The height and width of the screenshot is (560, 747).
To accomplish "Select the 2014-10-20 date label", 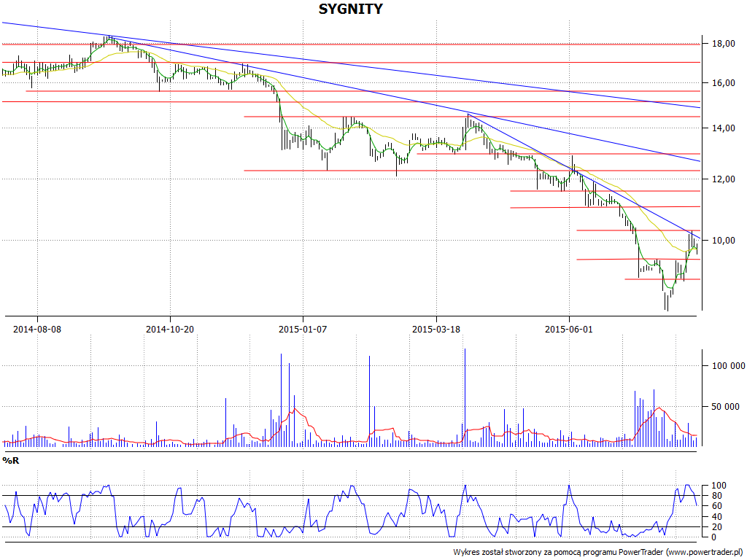I will (x=170, y=329).
